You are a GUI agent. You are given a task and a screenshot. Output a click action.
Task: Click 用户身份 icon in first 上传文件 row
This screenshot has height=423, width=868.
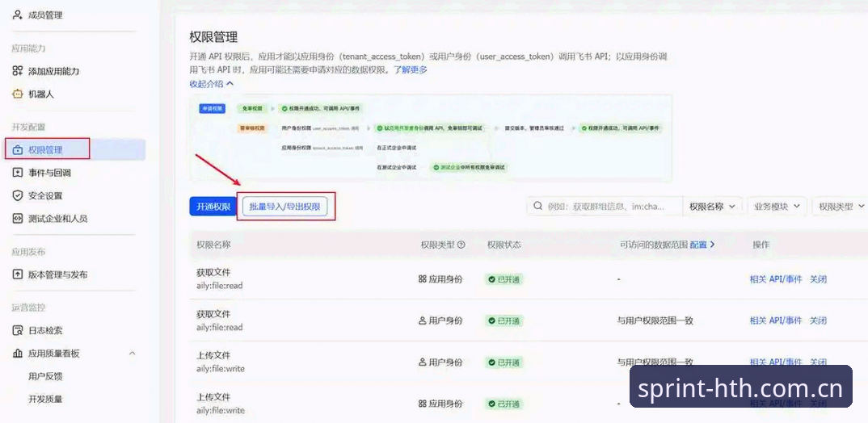423,362
